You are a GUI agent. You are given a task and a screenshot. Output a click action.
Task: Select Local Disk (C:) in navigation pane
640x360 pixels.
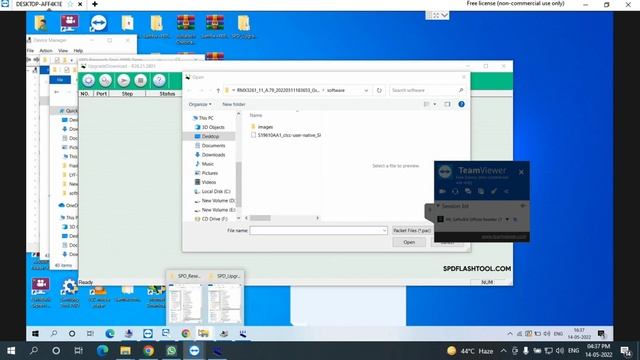(x=216, y=191)
